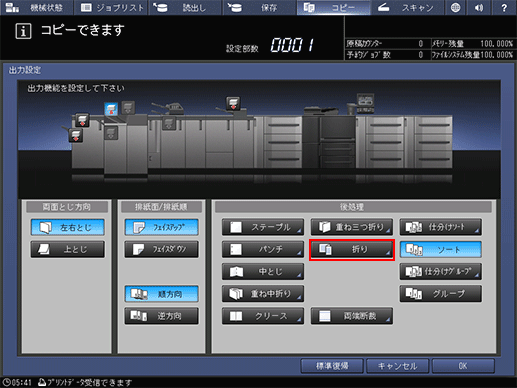Screen dimensions: 517x388
Task: Click the 予約ジョブ数 value
Action: coord(421,55)
